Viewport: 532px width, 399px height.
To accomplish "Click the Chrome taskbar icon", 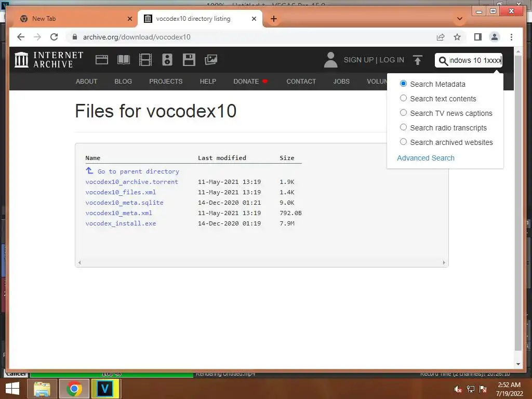I will coord(74,389).
